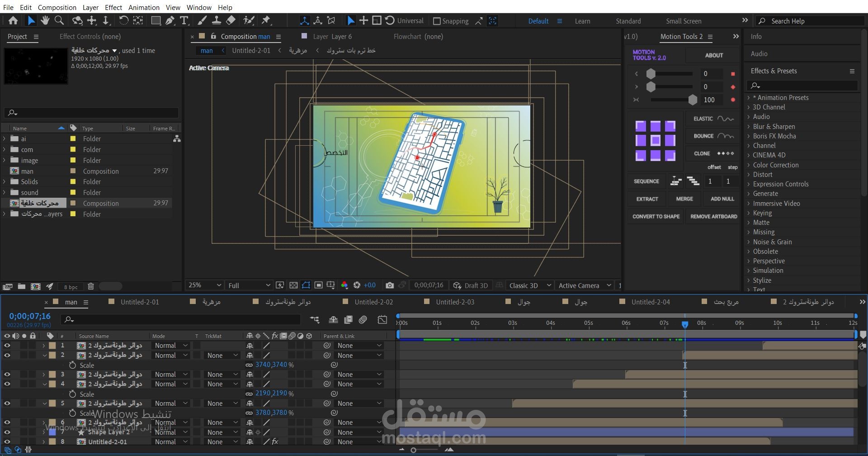Select the Puppet Pin tool
The width and height of the screenshot is (868, 456).
coord(266,20)
